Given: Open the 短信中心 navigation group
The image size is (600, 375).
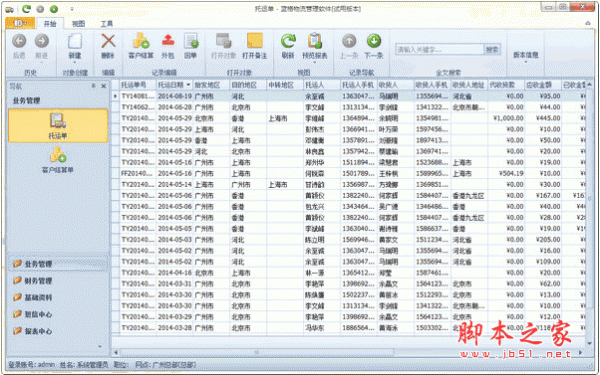Looking at the screenshot, I should pyautogui.click(x=57, y=314).
